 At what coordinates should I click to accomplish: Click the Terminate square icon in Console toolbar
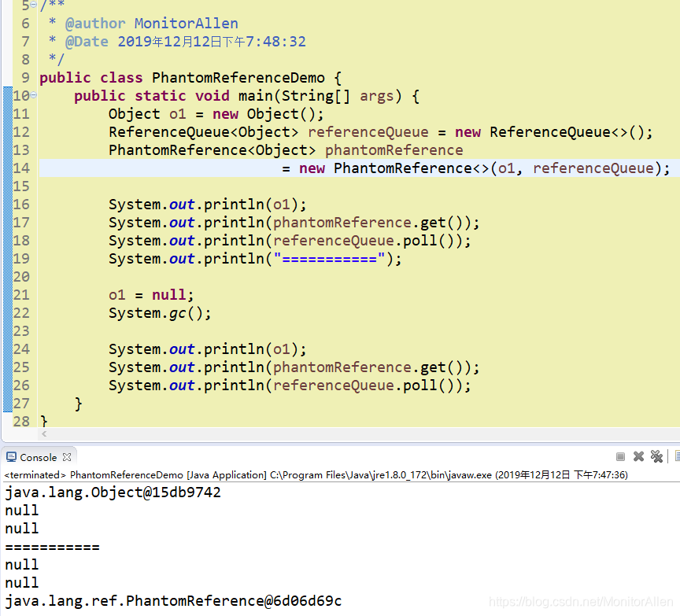click(x=620, y=456)
